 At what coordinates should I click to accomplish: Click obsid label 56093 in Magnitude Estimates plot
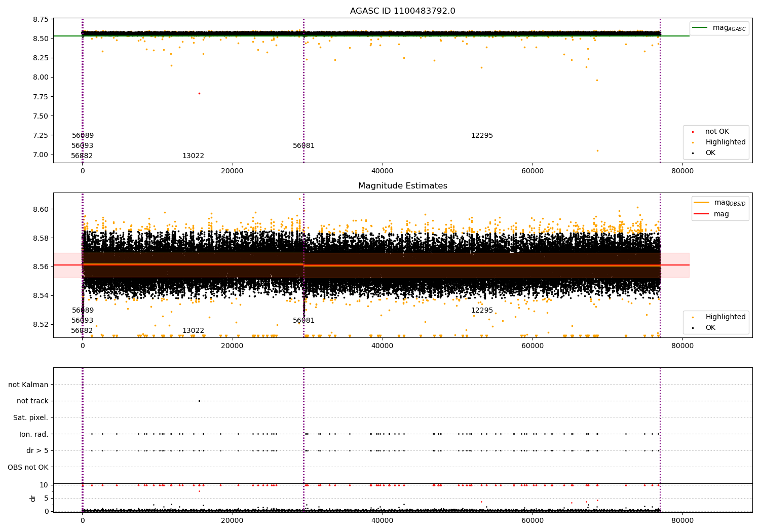82,321
